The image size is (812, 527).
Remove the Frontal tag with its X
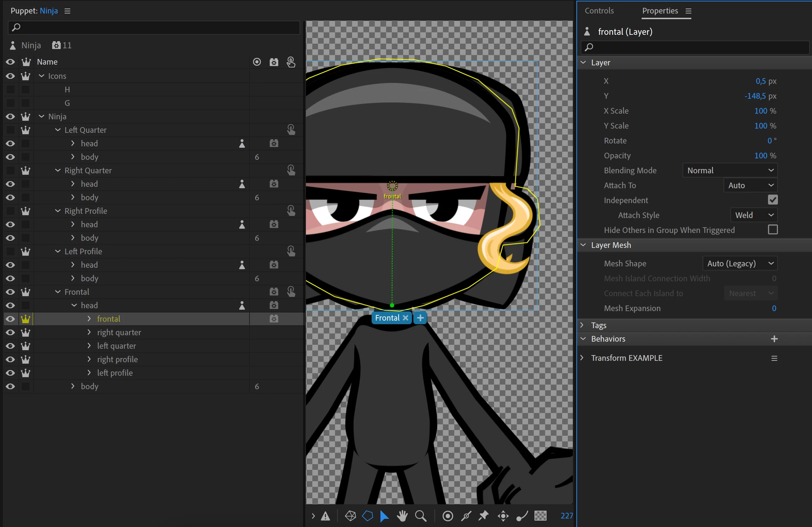pos(406,318)
